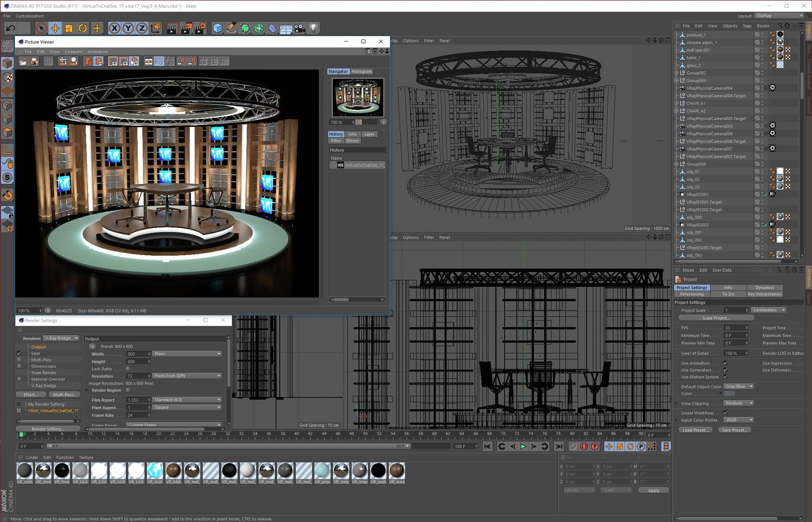Toggle Render Region checkbox

click(128, 390)
